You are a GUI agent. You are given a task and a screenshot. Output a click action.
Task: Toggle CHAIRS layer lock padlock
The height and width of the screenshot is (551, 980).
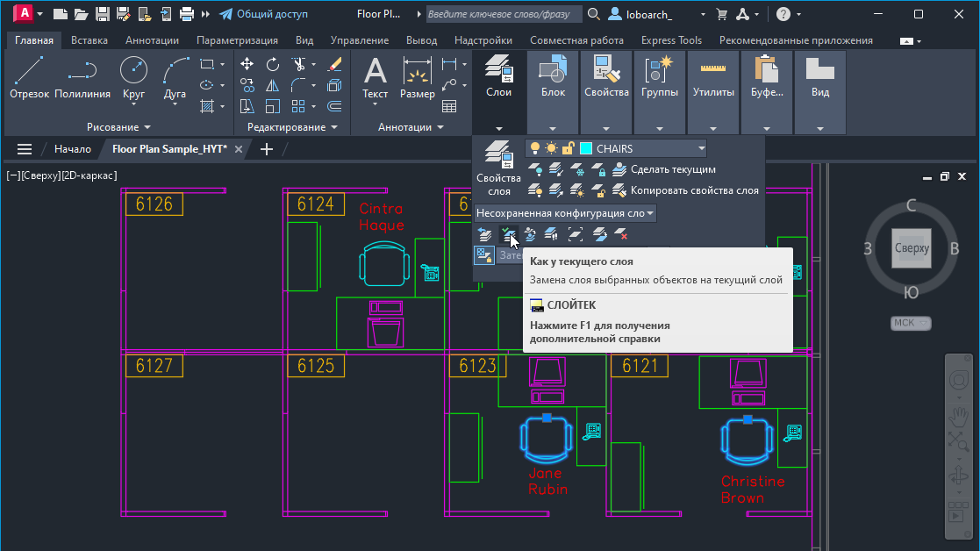point(568,148)
